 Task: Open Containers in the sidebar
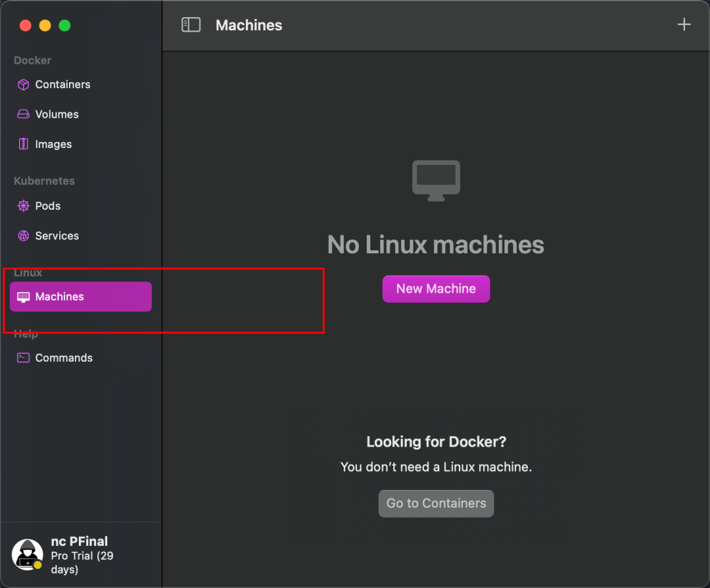click(x=81, y=85)
